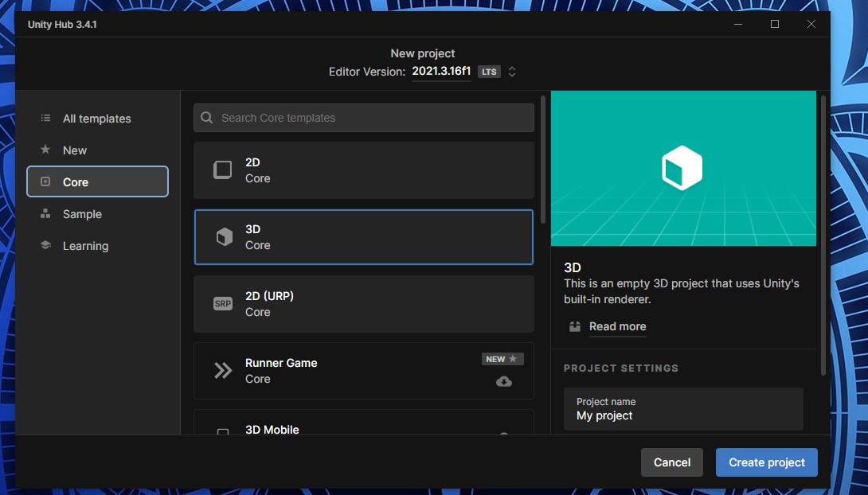Click the Cancel button

pyautogui.click(x=672, y=462)
